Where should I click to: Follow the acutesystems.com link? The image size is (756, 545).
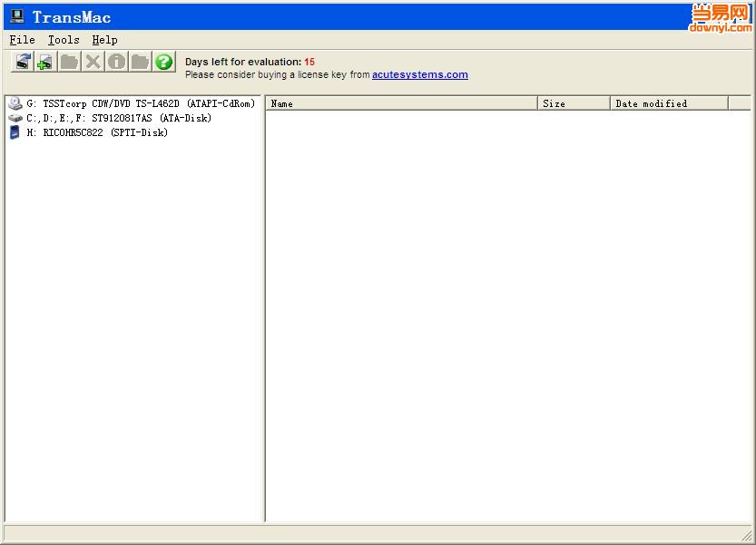419,75
